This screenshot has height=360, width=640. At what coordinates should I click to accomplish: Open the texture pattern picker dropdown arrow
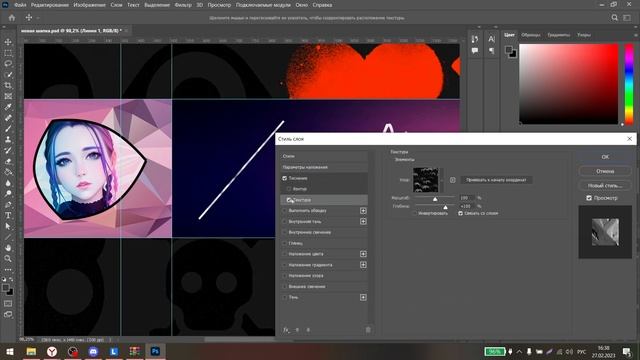click(441, 180)
